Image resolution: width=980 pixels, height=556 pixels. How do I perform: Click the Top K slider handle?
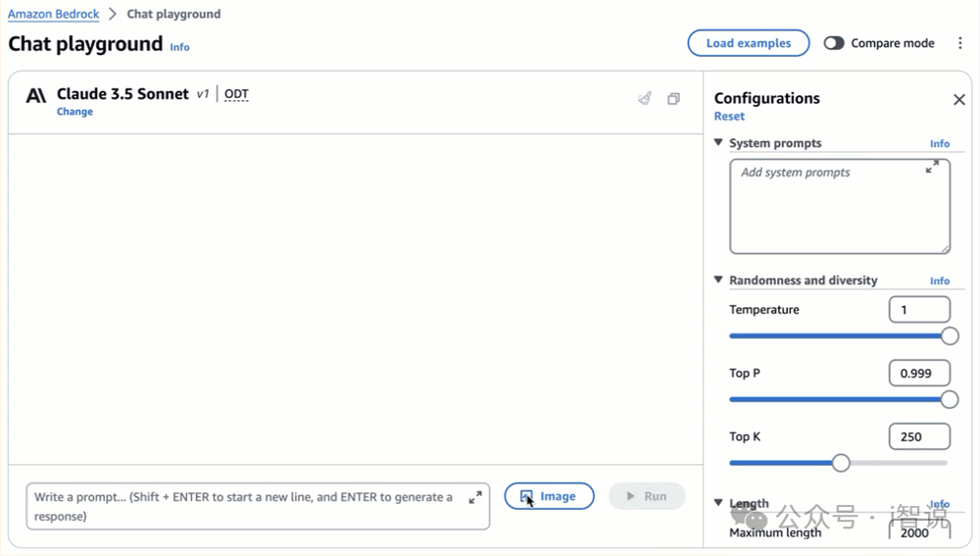click(841, 463)
